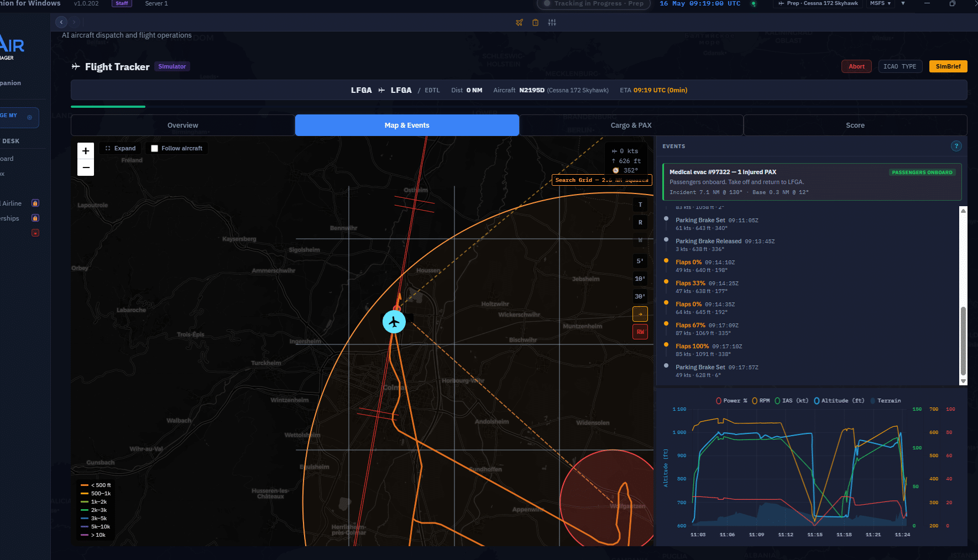Click the aircraft marker on the map
Viewport: 978px width, 560px height.
click(394, 322)
